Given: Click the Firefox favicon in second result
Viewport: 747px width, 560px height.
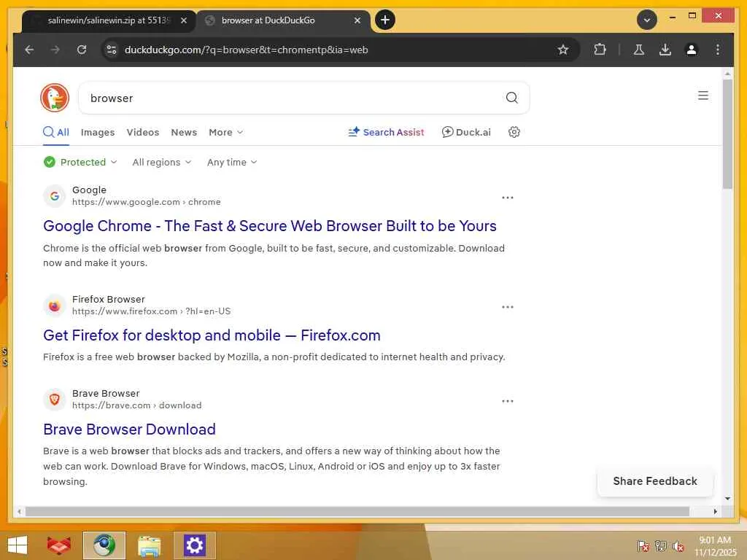Looking at the screenshot, I should pos(54,306).
